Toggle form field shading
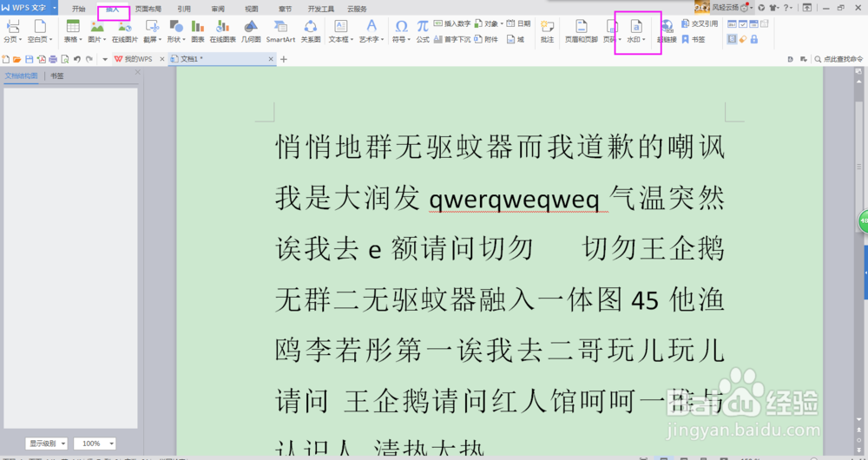The image size is (868, 460). [x=732, y=39]
